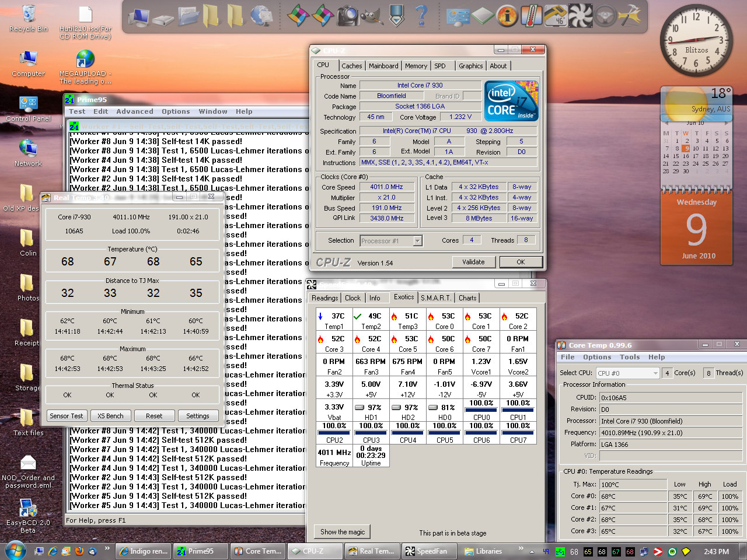Click the CPUID field showing 0x106A5
The height and width of the screenshot is (560, 747).
pyautogui.click(x=671, y=398)
